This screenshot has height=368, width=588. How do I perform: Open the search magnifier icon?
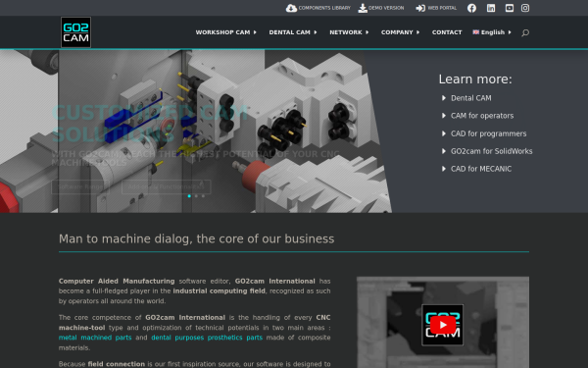(525, 32)
